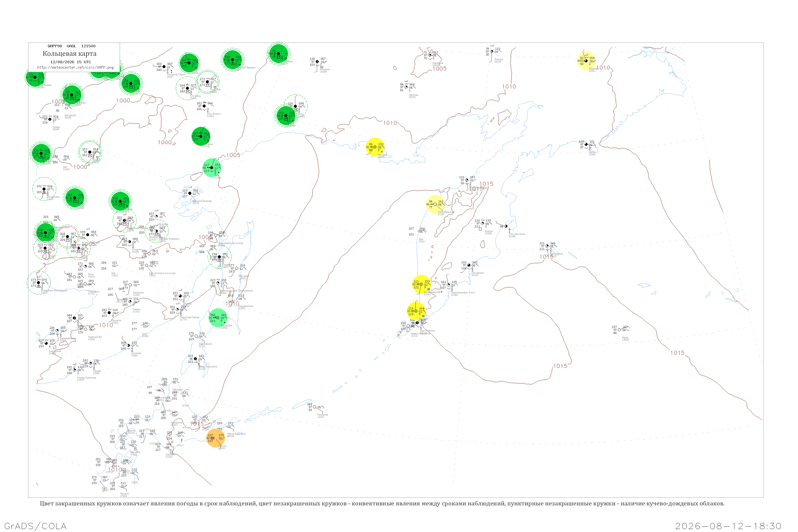Viewport: 798px width, 532px height.
Task: Click the green station circle at Нелькан
Action: (201, 136)
